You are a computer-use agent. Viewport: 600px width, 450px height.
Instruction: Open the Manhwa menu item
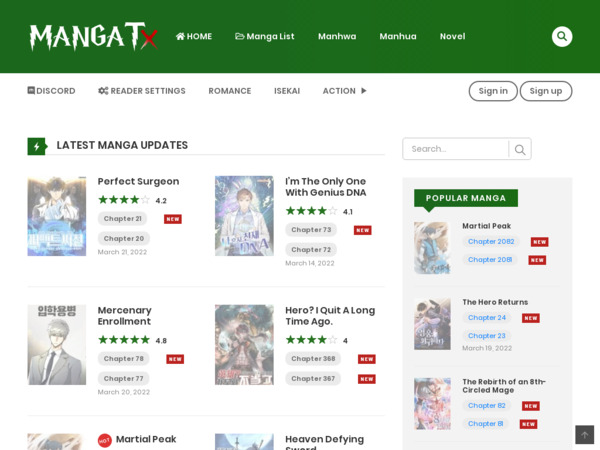(x=337, y=36)
